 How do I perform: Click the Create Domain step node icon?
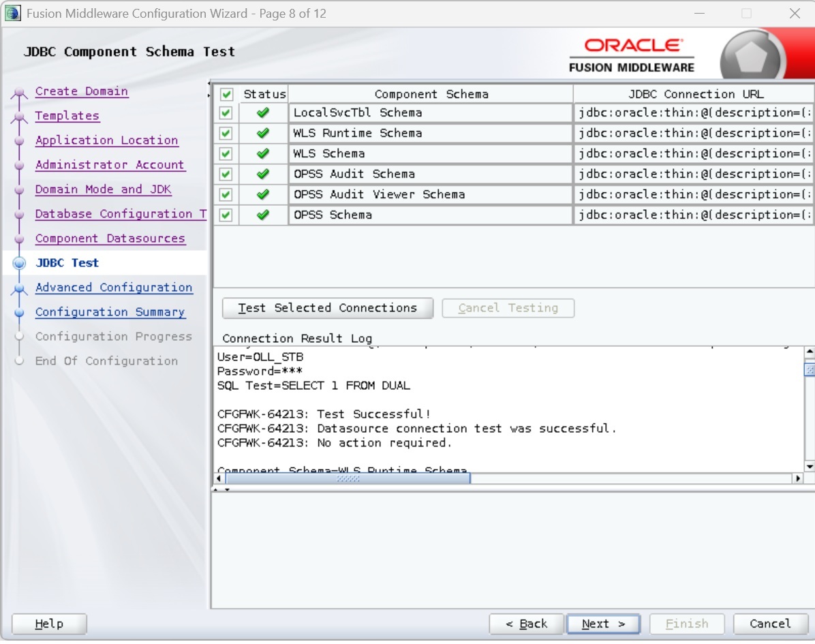coord(19,93)
